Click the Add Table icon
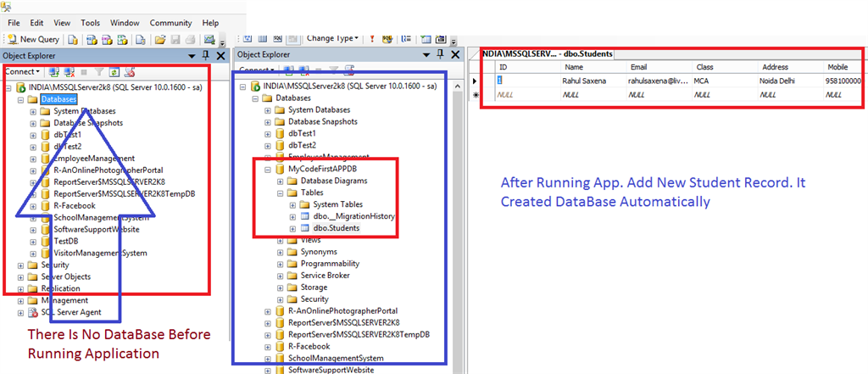Viewport: 868px width, 374px height. (x=426, y=38)
